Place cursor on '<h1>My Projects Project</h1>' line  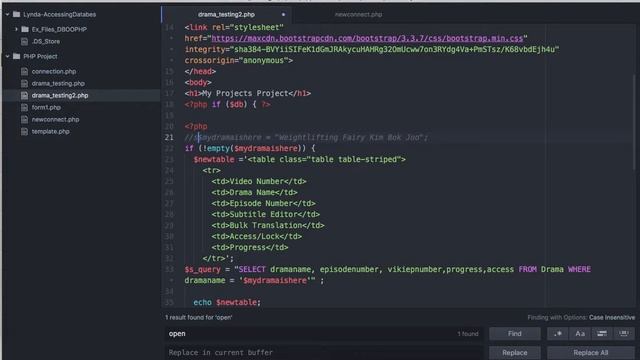(x=247, y=93)
